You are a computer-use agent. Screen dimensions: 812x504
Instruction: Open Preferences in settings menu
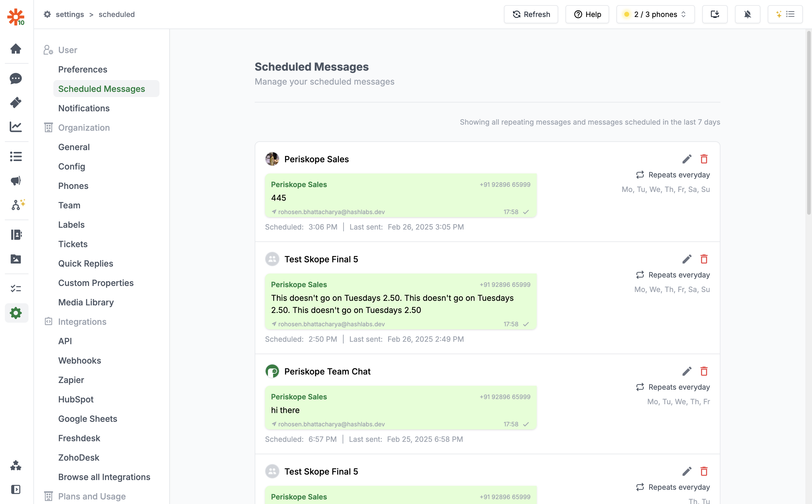coord(83,69)
